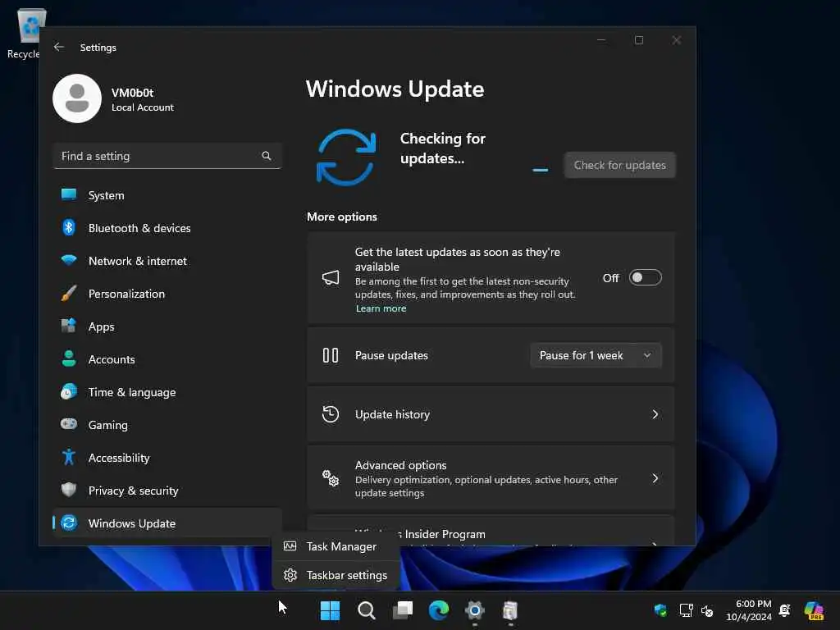Viewport: 840px width, 630px height.
Task: Click the notification bell icon in tray
Action: click(x=785, y=610)
